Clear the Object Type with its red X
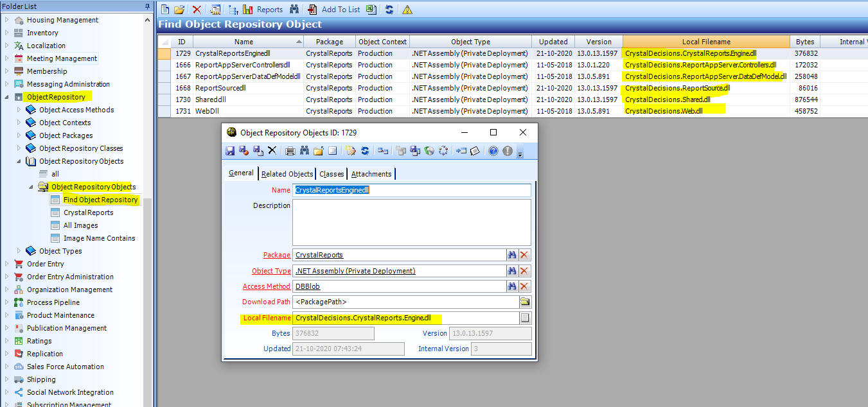 (x=524, y=270)
